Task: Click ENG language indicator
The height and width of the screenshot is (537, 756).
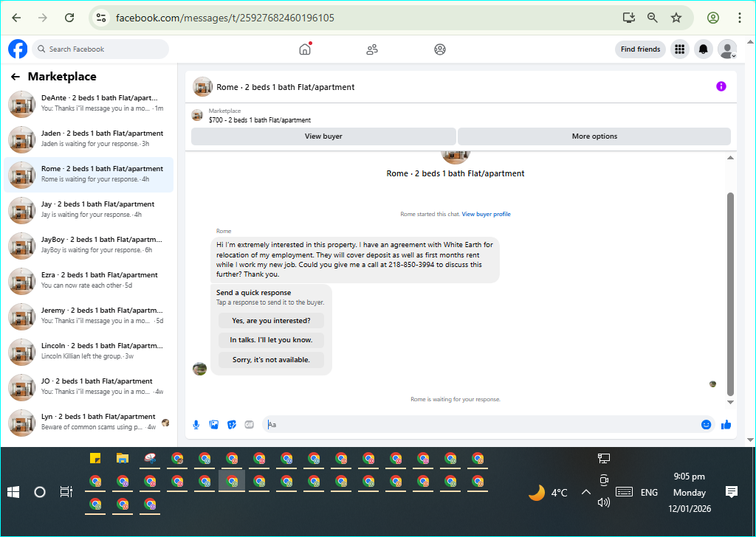Action: pos(649,492)
